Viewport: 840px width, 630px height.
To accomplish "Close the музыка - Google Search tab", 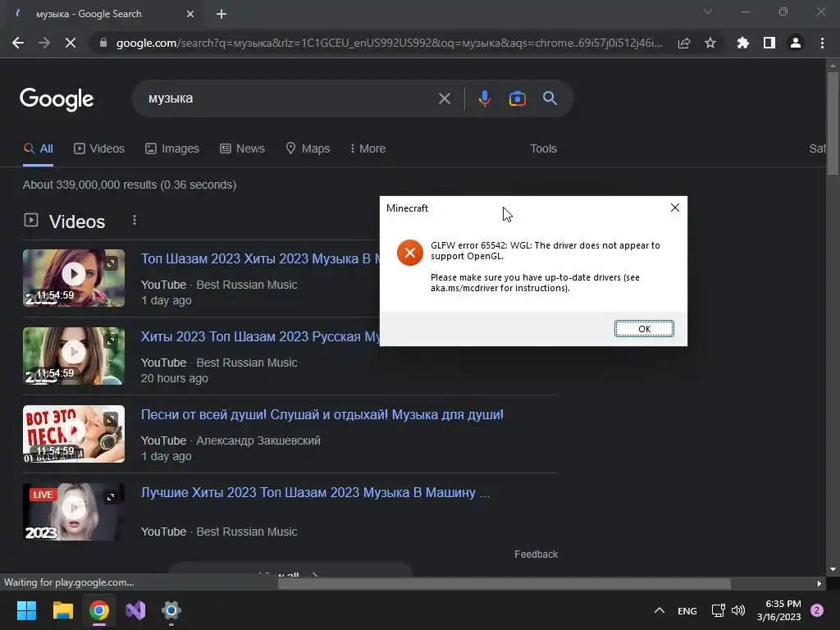I will [x=190, y=14].
